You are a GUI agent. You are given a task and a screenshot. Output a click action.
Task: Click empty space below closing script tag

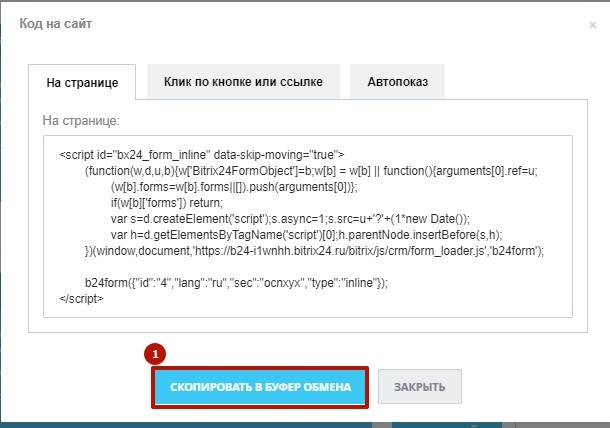tap(300, 318)
